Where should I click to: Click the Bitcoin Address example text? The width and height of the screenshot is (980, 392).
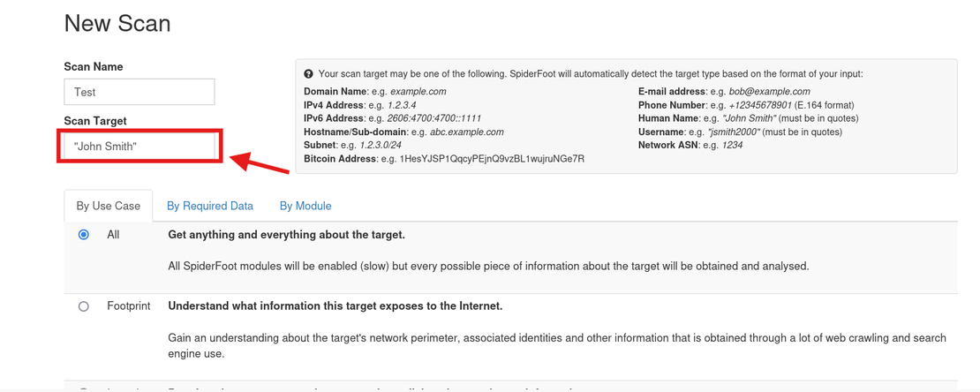(492, 159)
